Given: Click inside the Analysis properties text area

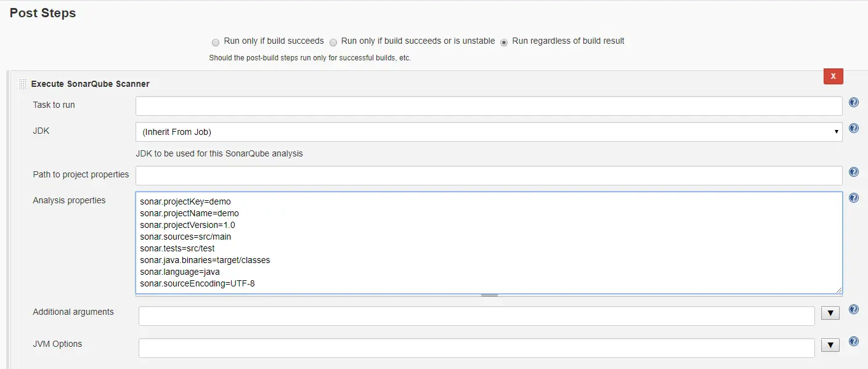Looking at the screenshot, I should point(489,243).
